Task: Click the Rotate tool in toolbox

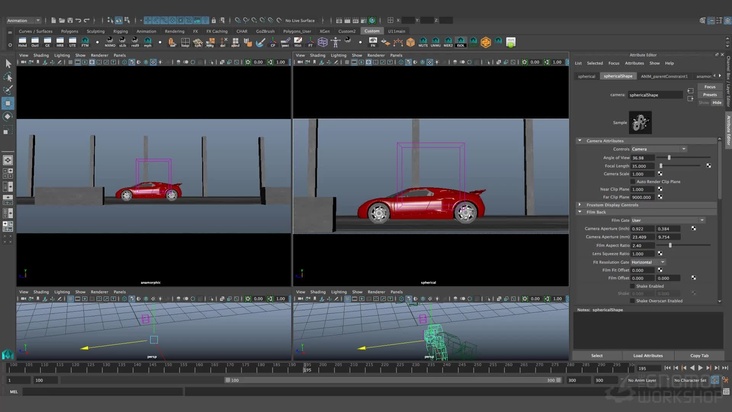Action: (8, 116)
